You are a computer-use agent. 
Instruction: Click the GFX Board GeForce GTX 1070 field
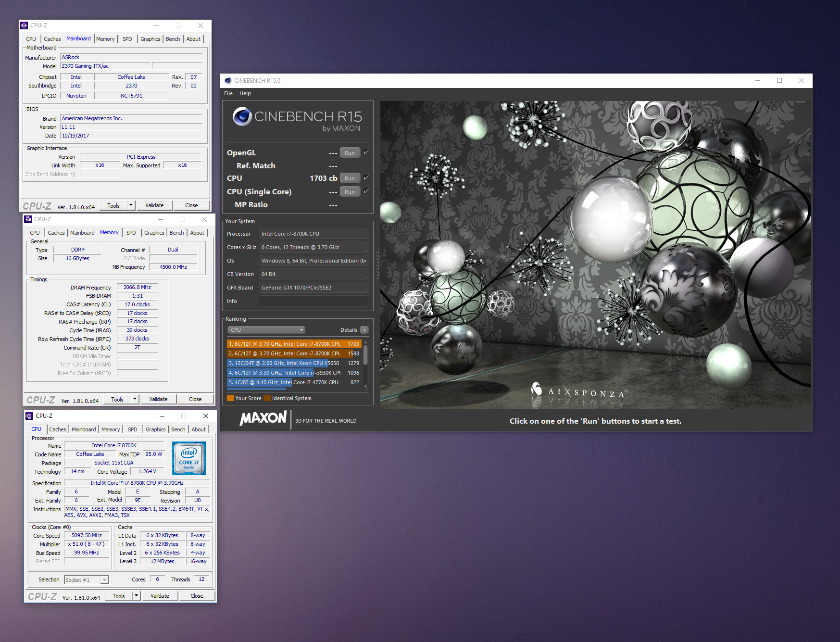[x=313, y=288]
